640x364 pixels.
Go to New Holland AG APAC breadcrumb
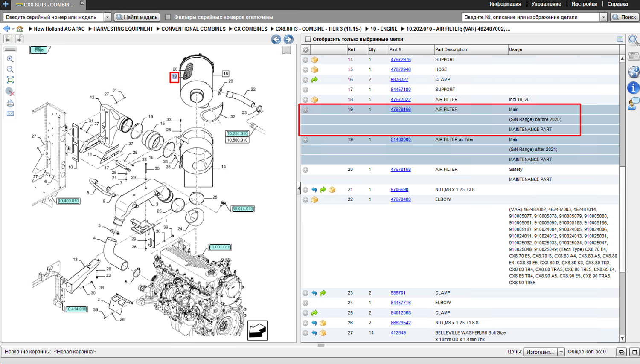pos(59,29)
